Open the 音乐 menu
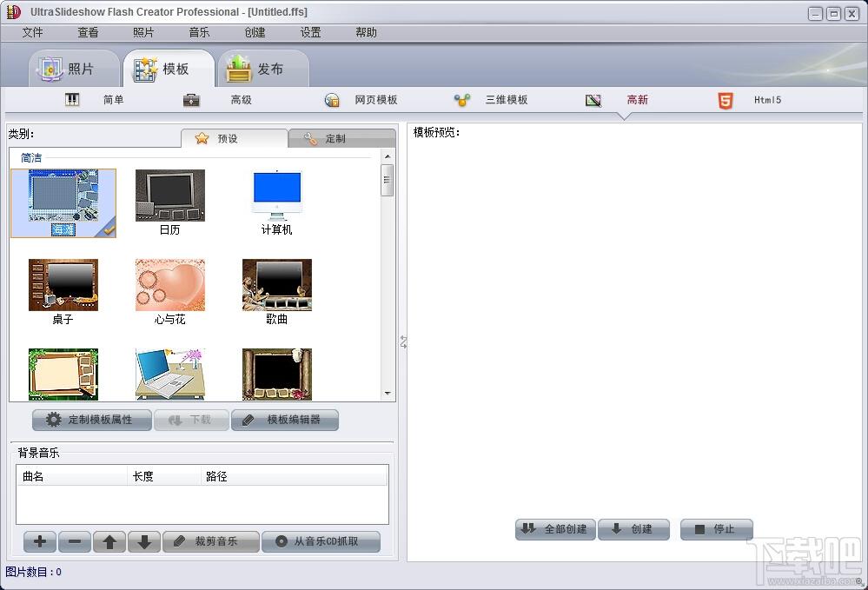Screen dimensions: 868x590 coord(199,32)
